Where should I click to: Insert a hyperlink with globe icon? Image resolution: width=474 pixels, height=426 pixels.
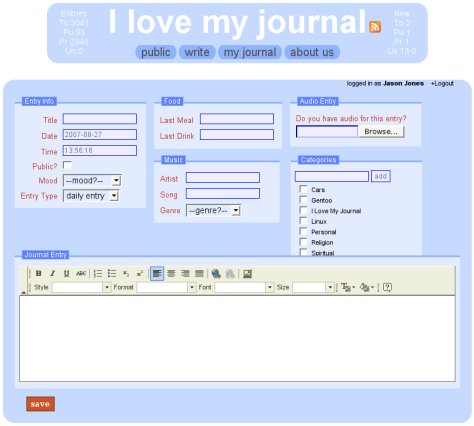click(216, 274)
